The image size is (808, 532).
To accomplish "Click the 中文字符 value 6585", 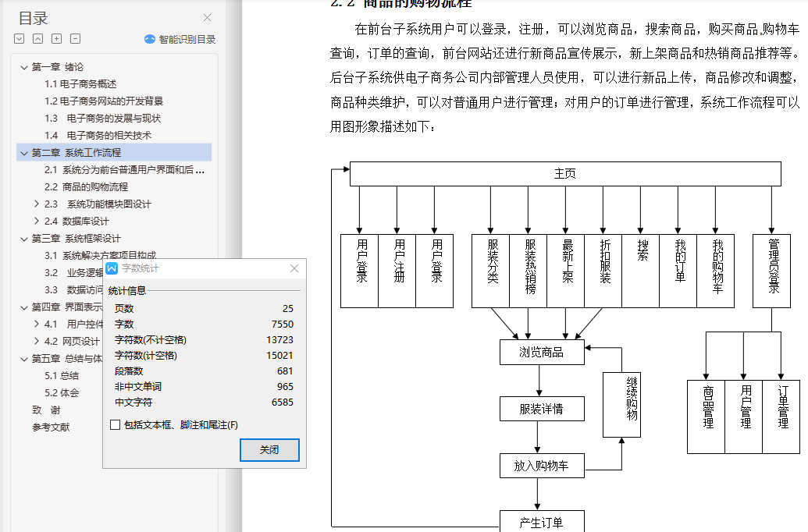I will [x=283, y=403].
